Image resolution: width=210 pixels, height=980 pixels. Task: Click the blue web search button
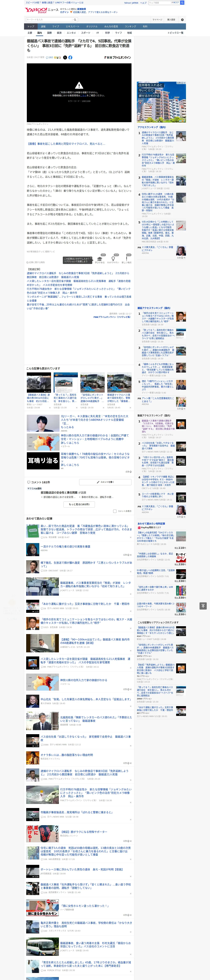pyautogui.click(x=182, y=3)
